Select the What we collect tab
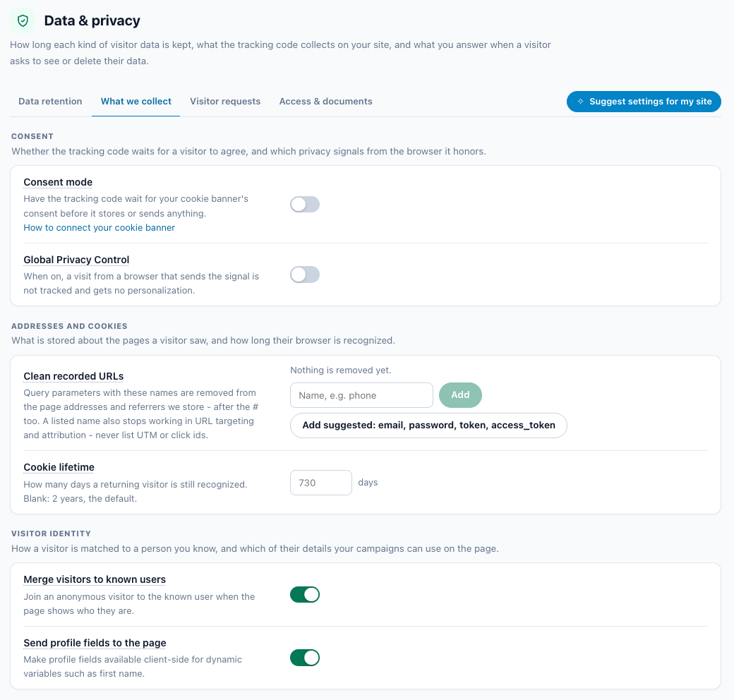 (x=136, y=102)
